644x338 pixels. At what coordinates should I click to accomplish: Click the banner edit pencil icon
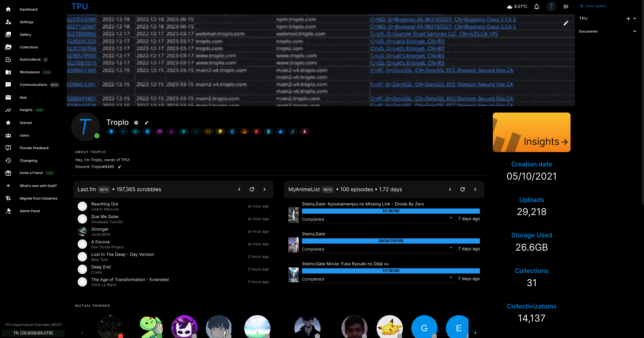pyautogui.click(x=566, y=23)
